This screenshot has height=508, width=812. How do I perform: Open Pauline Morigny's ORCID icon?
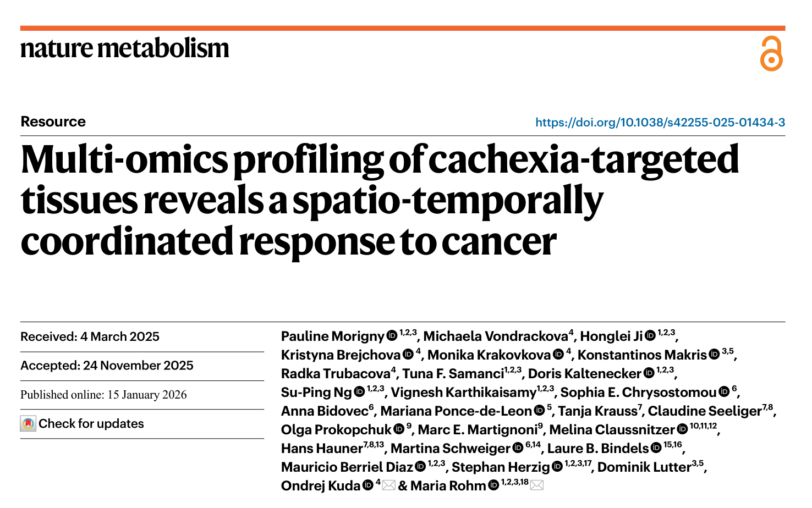392,335
